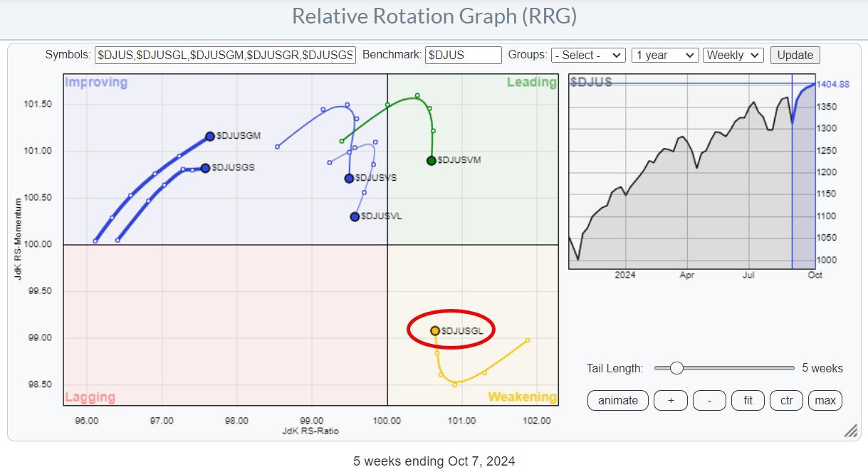Click the Benchmark input field
This screenshot has width=868, height=472.
pyautogui.click(x=464, y=56)
